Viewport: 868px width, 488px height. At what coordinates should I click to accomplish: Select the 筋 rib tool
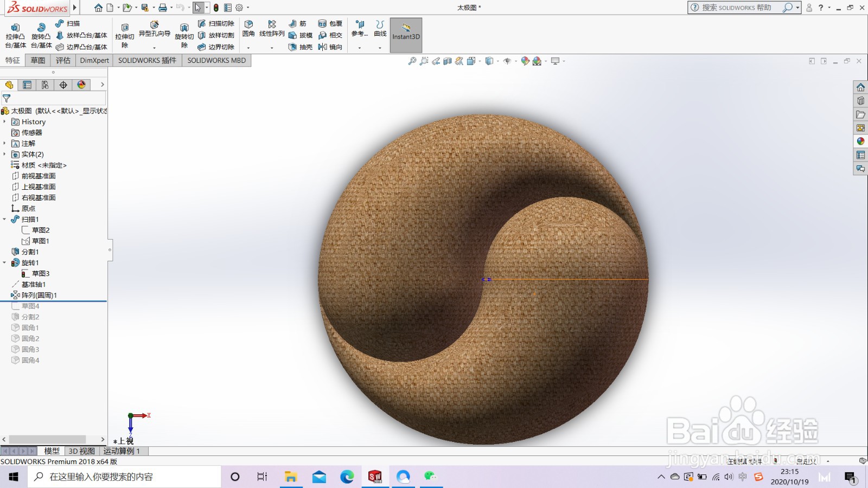[x=298, y=23]
